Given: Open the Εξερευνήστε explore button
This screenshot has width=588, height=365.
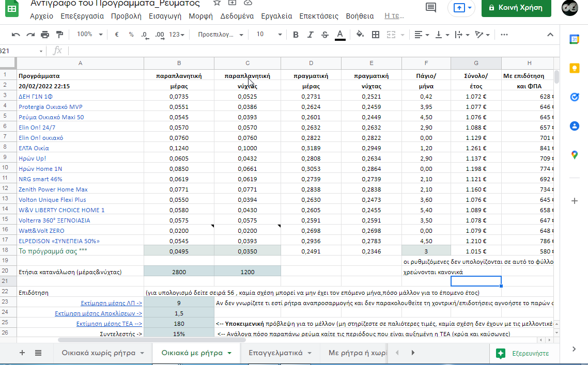Looking at the screenshot, I should pos(522,353).
